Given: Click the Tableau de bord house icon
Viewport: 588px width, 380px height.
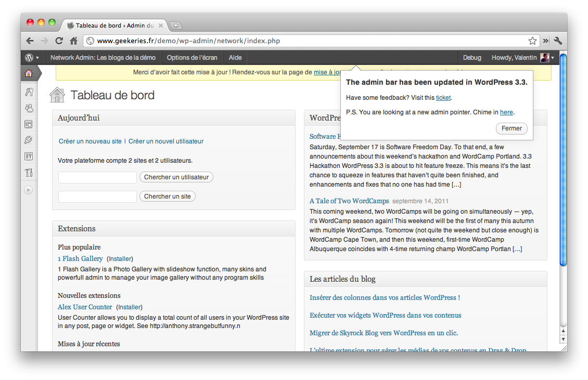Looking at the screenshot, I should pyautogui.click(x=57, y=95).
